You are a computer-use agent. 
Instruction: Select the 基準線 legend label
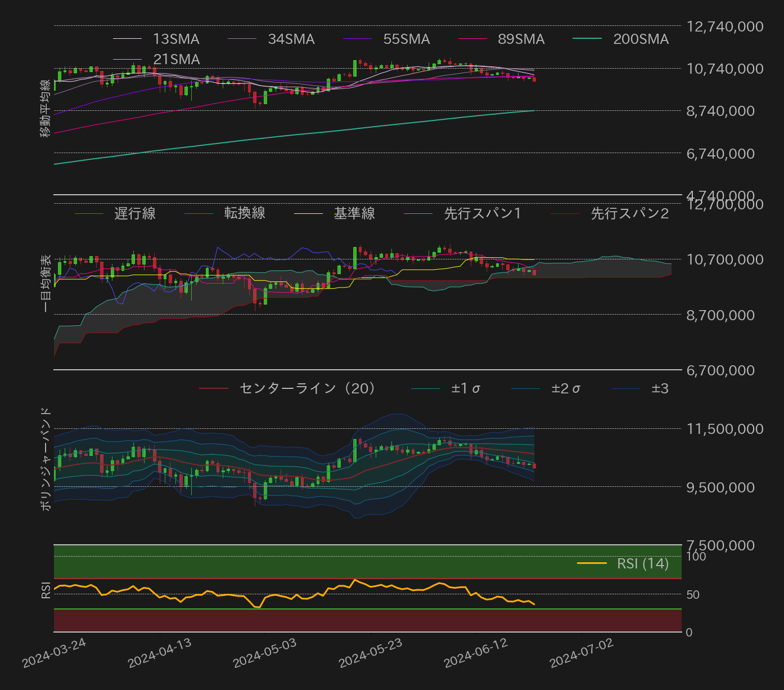pyautogui.click(x=354, y=213)
